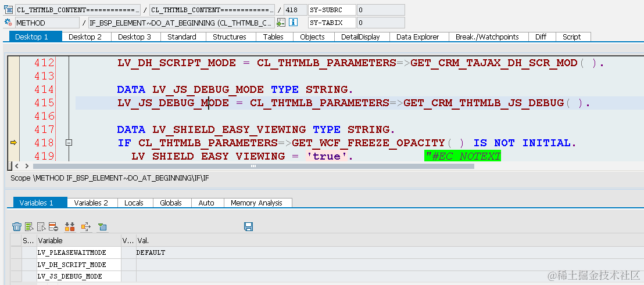This screenshot has height=285, width=644.
Task: Click the program stack icon at top left
Action: point(8,10)
